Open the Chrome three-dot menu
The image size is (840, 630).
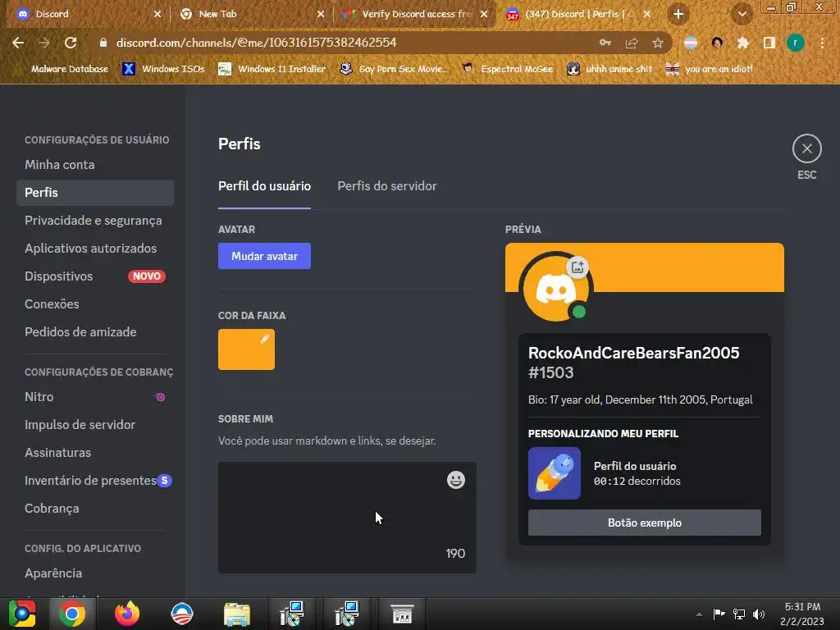click(x=822, y=43)
